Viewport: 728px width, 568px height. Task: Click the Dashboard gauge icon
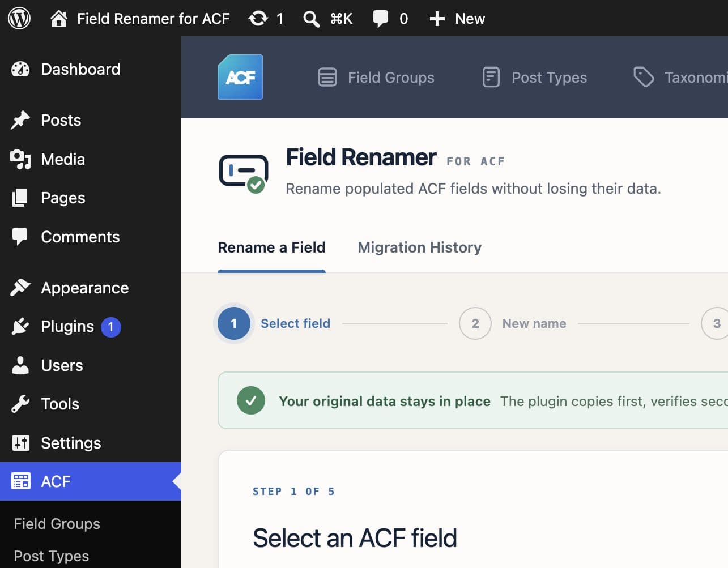20,69
